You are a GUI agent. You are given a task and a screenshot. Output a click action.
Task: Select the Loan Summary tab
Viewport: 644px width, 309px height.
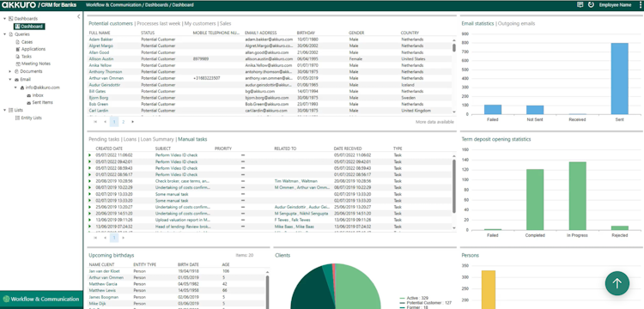coord(157,140)
